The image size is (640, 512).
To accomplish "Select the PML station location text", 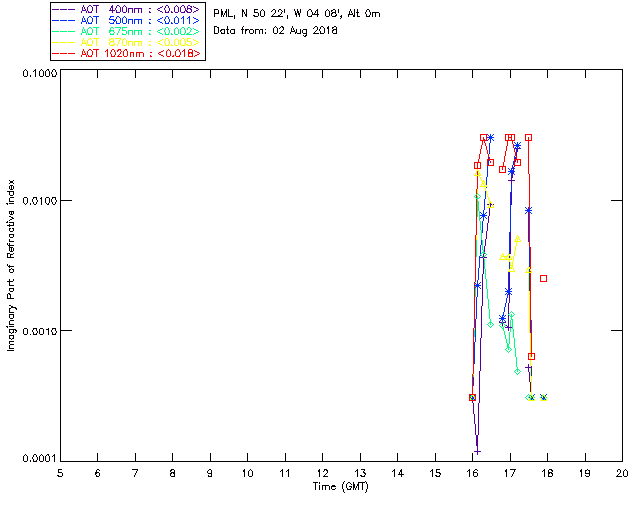I will coord(297,14).
